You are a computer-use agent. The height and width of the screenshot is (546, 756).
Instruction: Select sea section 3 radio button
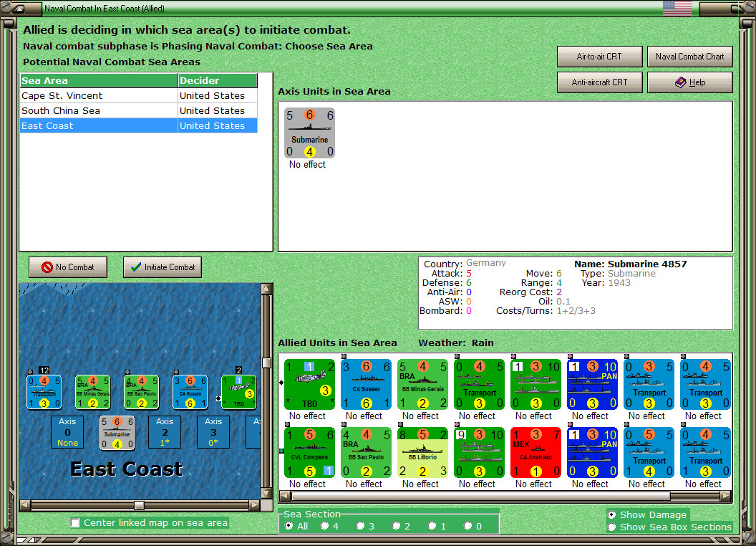point(360,526)
